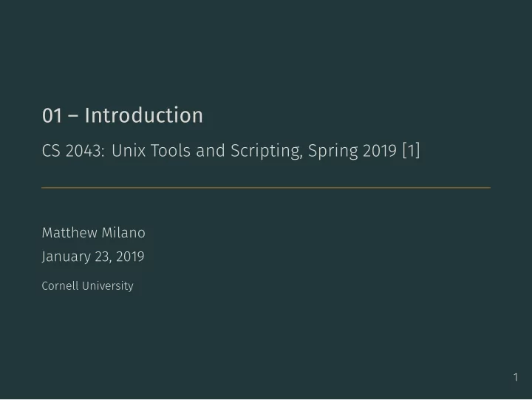Click the "01" lecture number in title
Viewport: 532px width, 400px height.
point(52,115)
